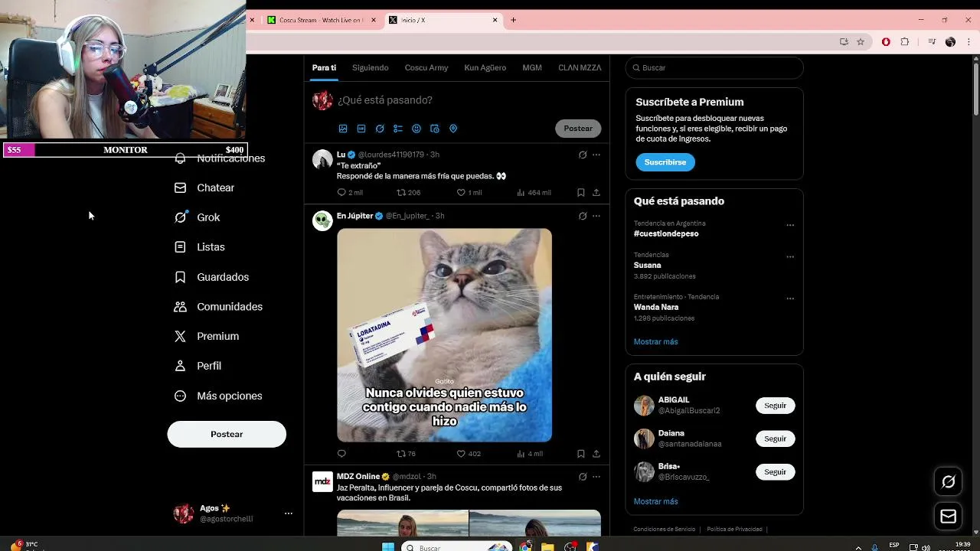Screen dimensions: 980x551
Task: Open Listas in the sidebar
Action: click(x=200, y=247)
